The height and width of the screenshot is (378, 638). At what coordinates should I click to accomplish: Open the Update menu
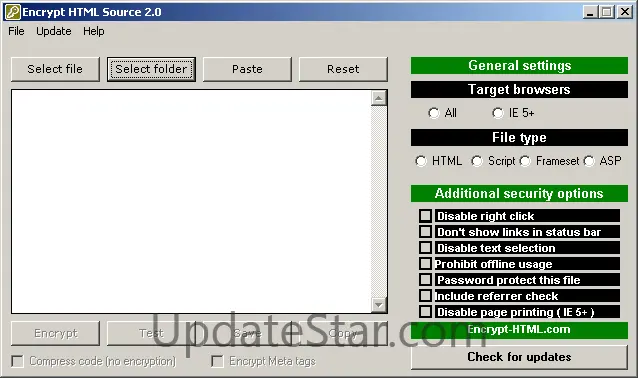54,31
